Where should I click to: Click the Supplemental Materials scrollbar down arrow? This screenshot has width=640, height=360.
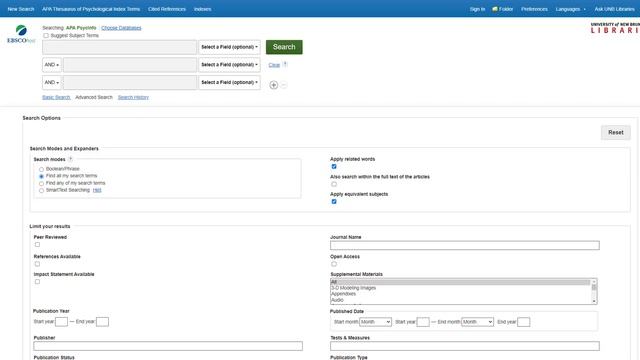[594, 301]
